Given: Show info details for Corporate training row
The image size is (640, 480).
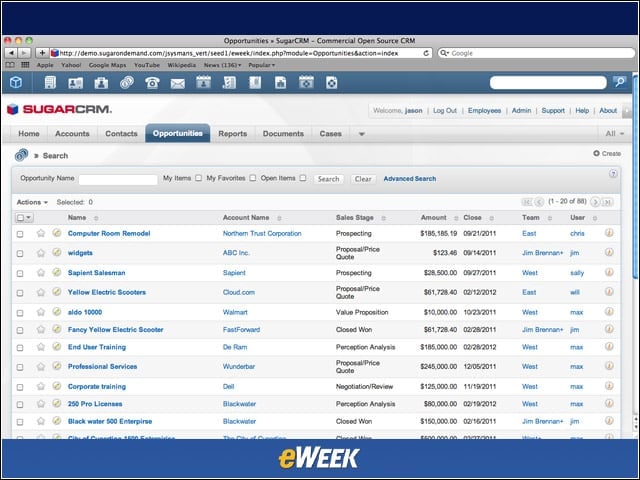Looking at the screenshot, I should pyautogui.click(x=609, y=386).
